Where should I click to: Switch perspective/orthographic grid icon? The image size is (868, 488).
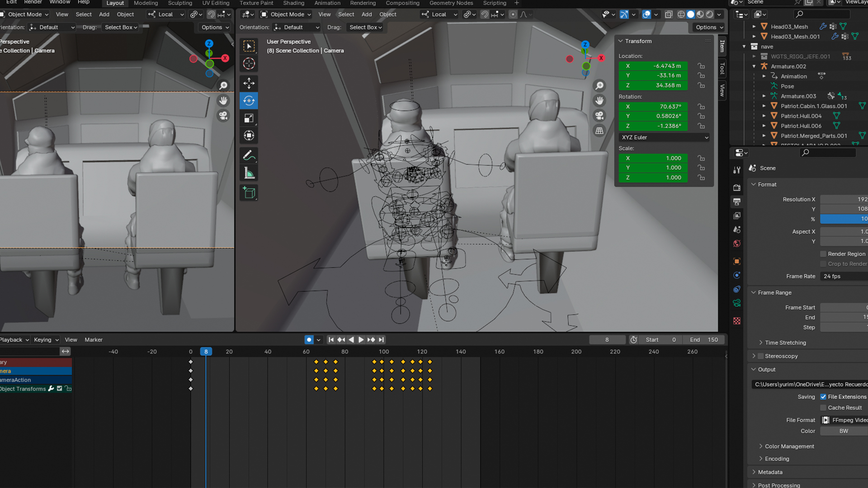pyautogui.click(x=599, y=131)
